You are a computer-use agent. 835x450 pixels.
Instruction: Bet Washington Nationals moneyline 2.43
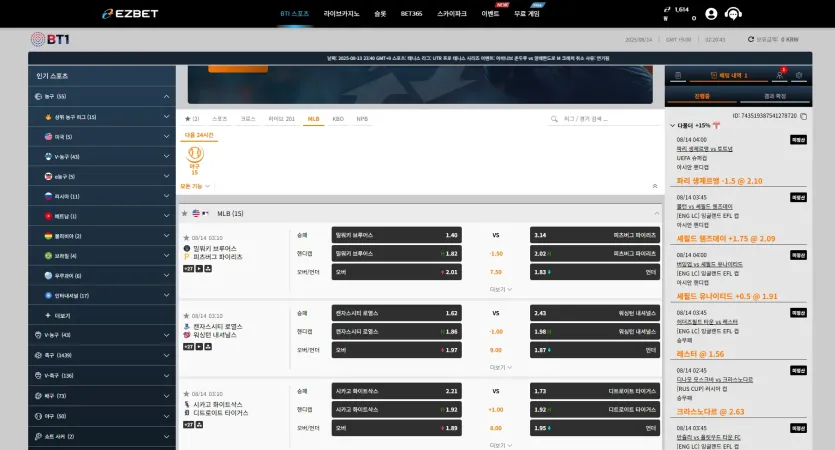click(595, 313)
